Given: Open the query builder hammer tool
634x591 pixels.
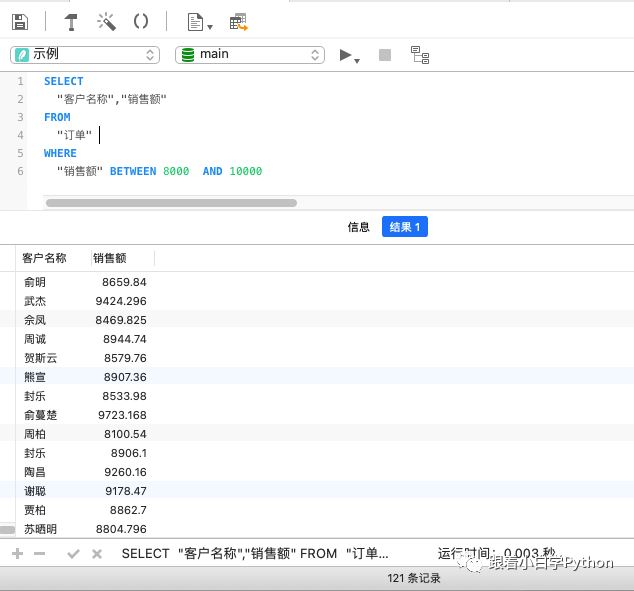Looking at the screenshot, I should [x=71, y=22].
